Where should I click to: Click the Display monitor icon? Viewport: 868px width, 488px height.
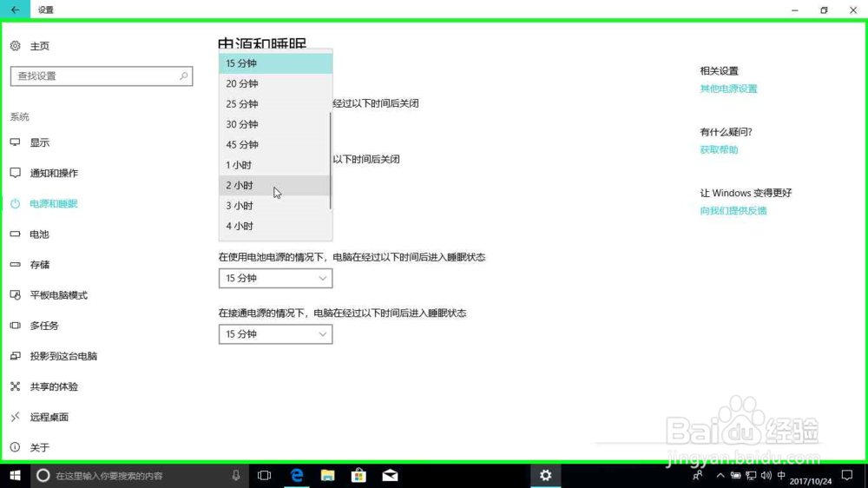pyautogui.click(x=16, y=143)
